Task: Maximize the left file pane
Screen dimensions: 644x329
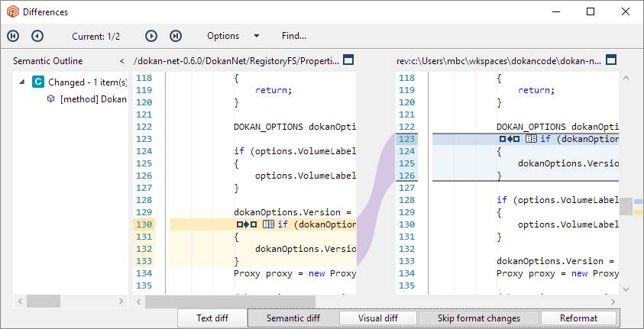Action: click(348, 60)
